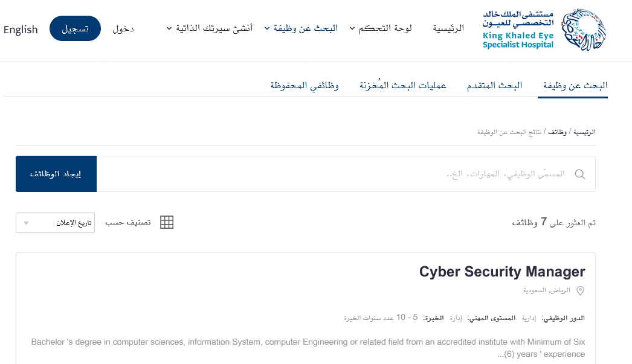Click the search magnifier icon
This screenshot has width=632, height=364.
580,174
